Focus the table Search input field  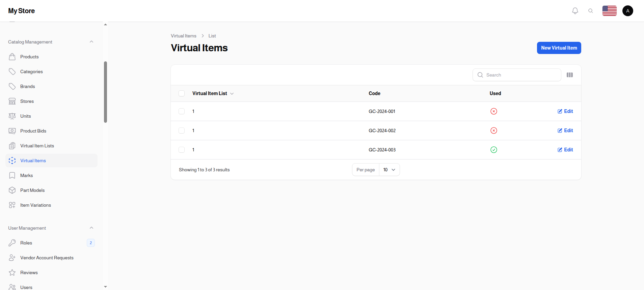(x=517, y=75)
